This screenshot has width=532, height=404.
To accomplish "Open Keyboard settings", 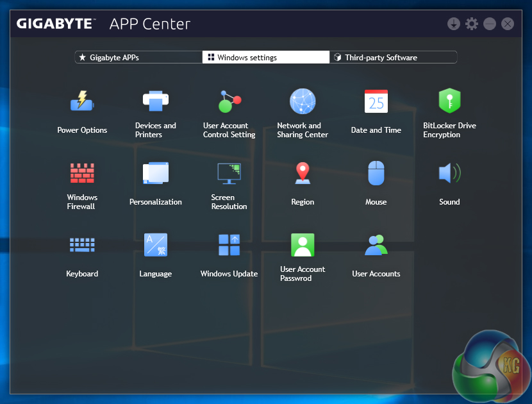I will pos(82,245).
